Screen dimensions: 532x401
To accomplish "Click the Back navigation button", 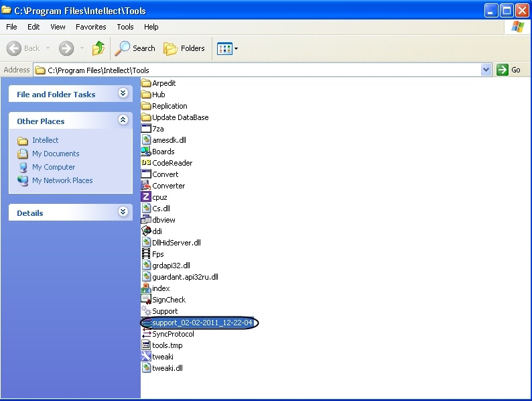I will [23, 48].
